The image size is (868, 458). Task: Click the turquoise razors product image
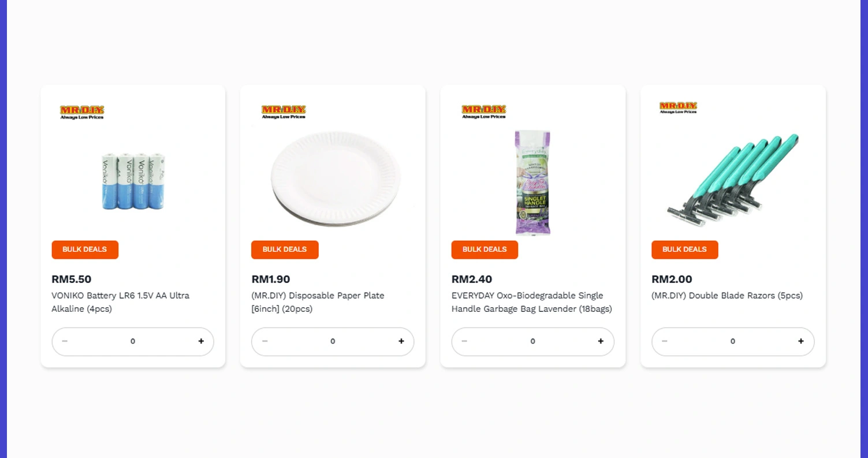[x=732, y=181]
